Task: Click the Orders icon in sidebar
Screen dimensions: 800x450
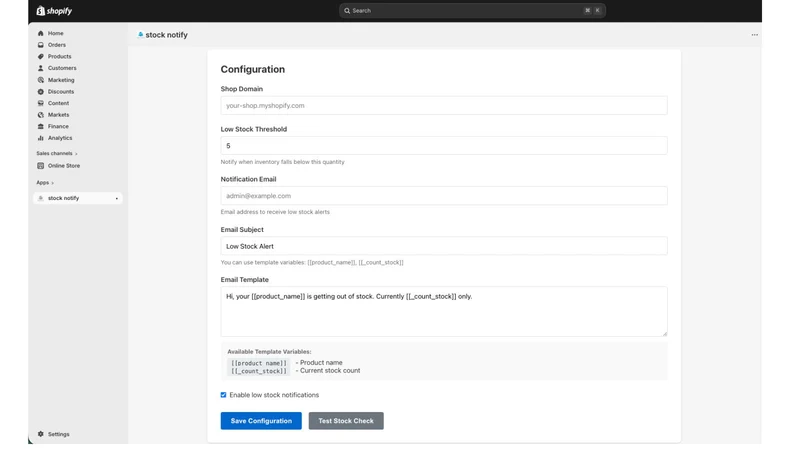Action: tap(41, 45)
